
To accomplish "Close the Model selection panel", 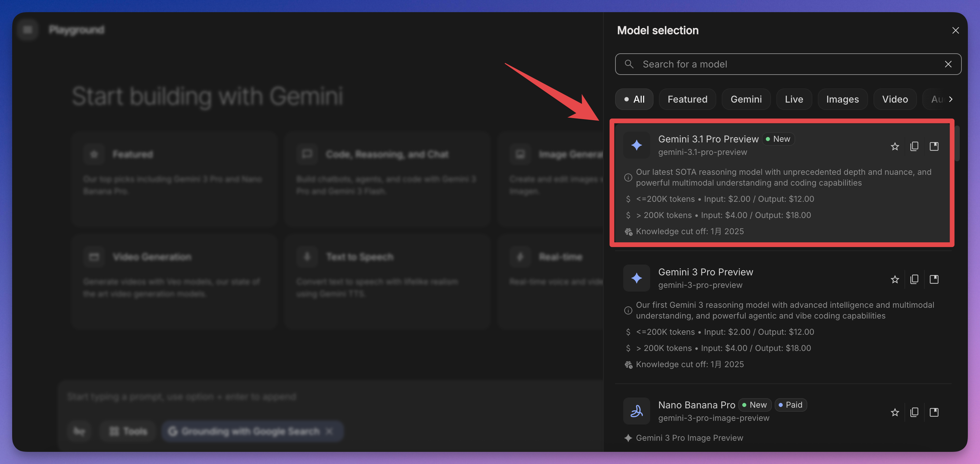I will click(956, 30).
